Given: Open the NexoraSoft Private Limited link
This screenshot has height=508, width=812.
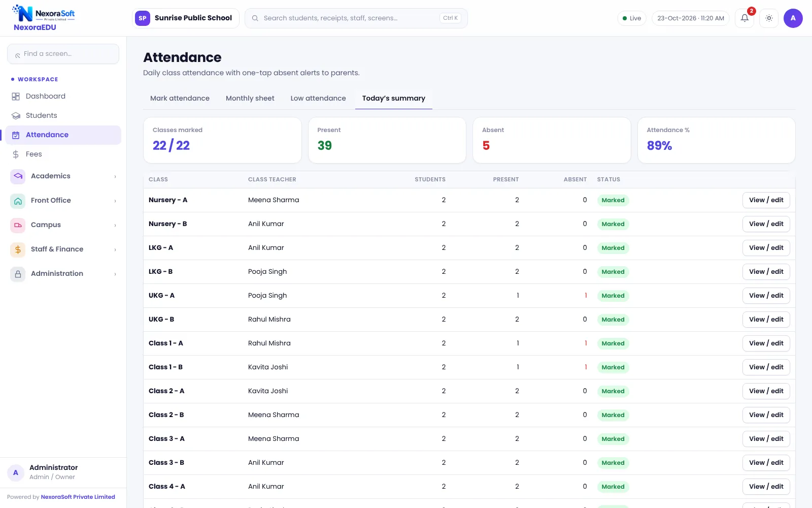Looking at the screenshot, I should (78, 497).
